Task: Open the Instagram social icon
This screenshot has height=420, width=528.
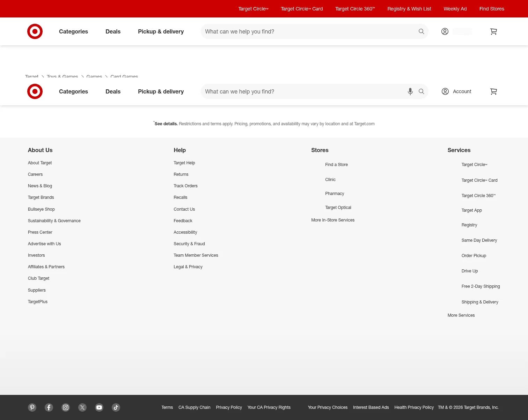Action: pos(66,407)
